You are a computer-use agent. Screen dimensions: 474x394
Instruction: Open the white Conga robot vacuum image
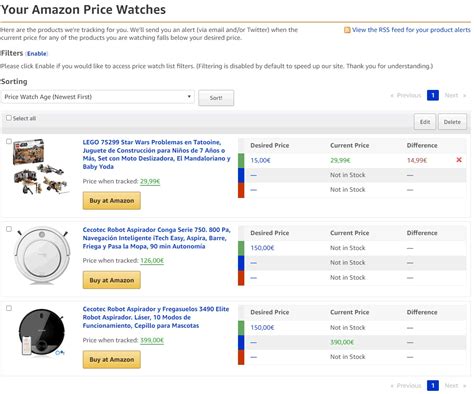pos(42,255)
